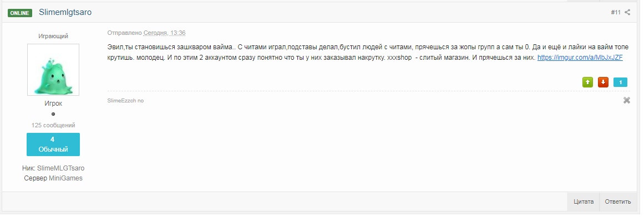Click the 125 сообщений post count
This screenshot has width=644, height=217.
point(53,125)
